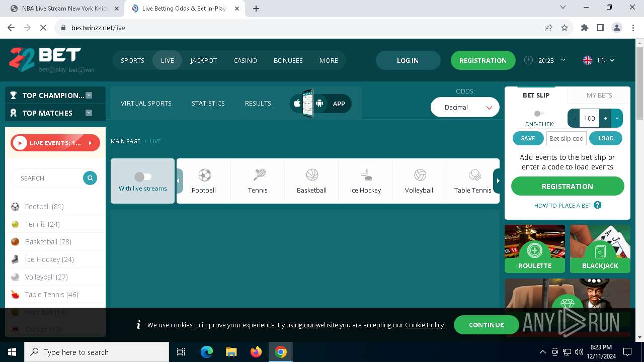Open Windows Start menu

click(x=12, y=352)
